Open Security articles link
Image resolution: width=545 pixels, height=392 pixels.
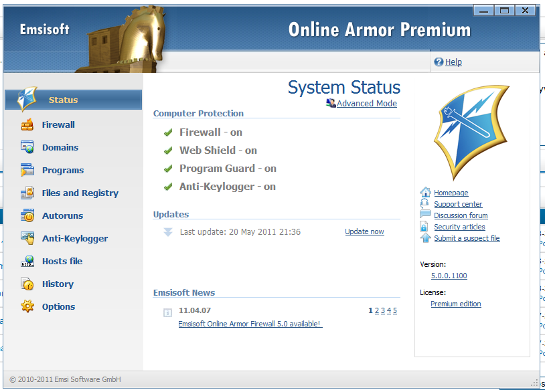click(459, 227)
